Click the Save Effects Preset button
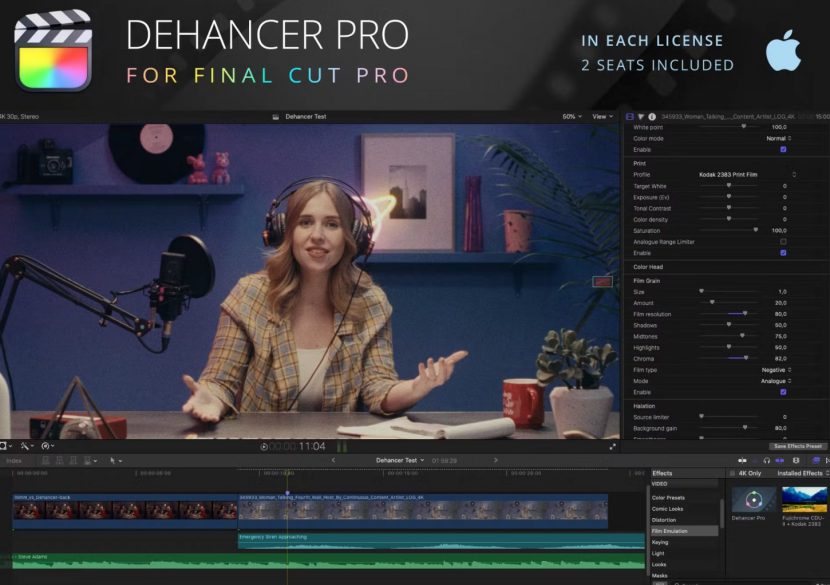 coord(798,446)
